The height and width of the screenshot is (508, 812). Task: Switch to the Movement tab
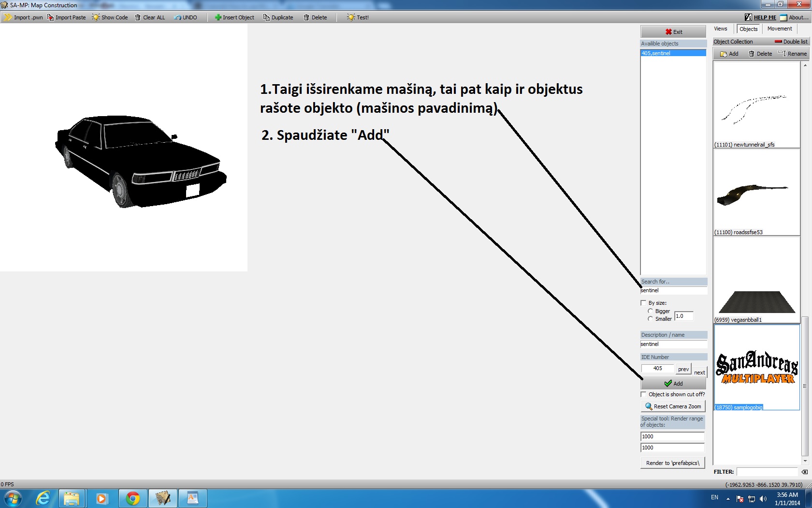point(780,29)
